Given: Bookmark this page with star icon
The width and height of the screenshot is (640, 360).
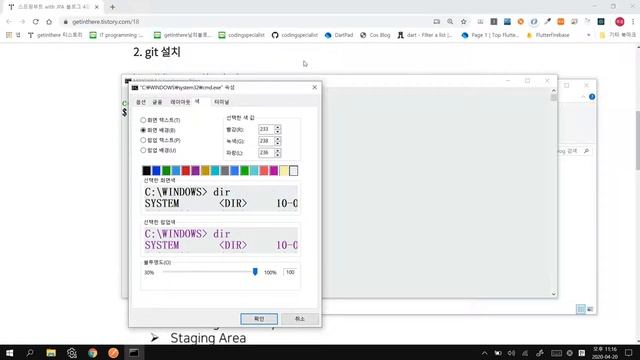Looking at the screenshot, I should coord(463,22).
